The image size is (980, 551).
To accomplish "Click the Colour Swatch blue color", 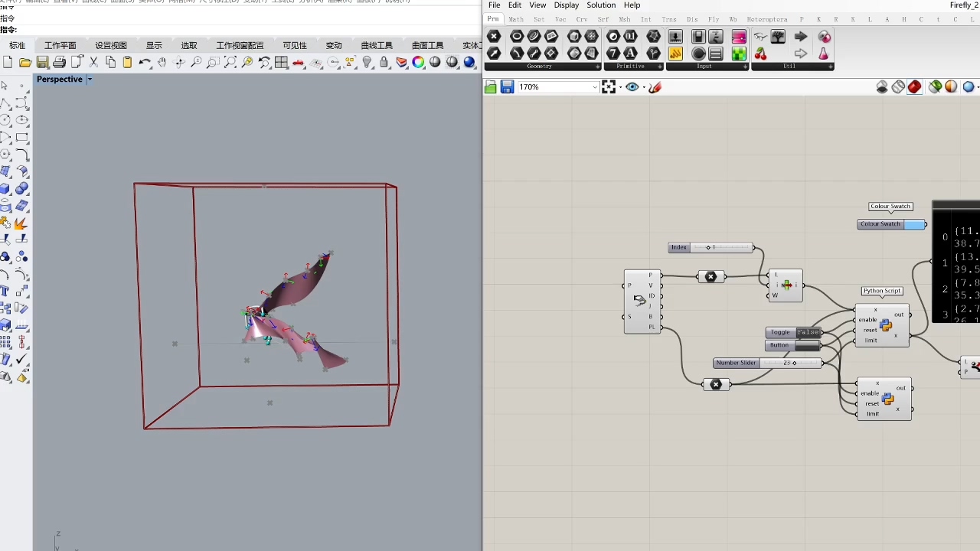I will point(914,224).
